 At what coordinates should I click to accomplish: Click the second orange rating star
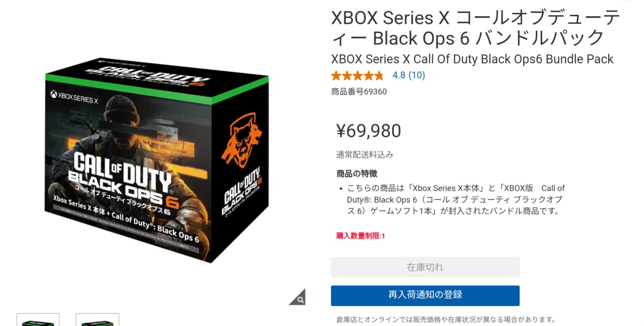(346, 76)
